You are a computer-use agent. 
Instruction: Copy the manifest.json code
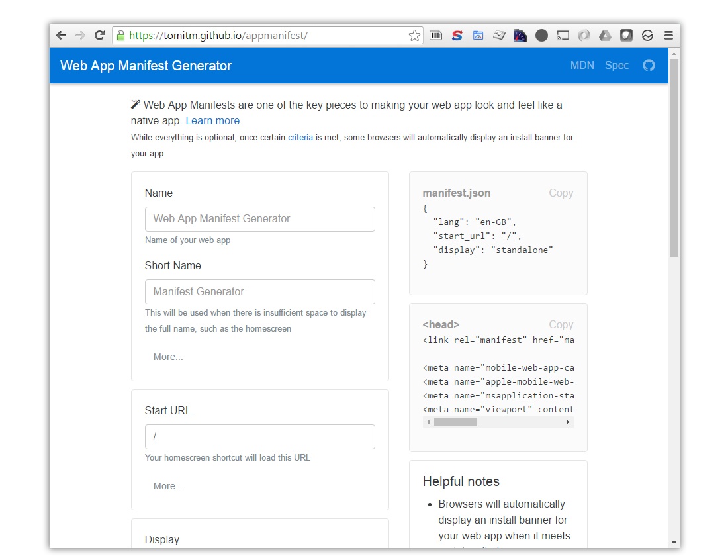561,193
